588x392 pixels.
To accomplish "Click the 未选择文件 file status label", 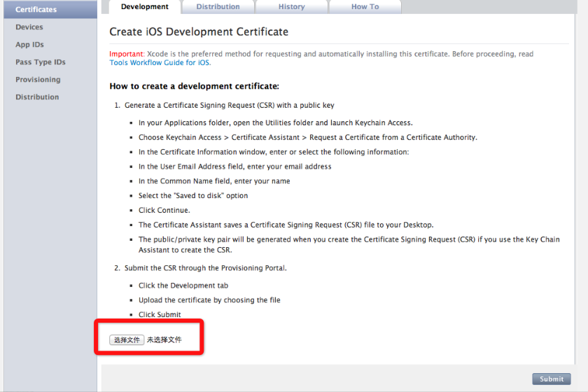I will (164, 340).
